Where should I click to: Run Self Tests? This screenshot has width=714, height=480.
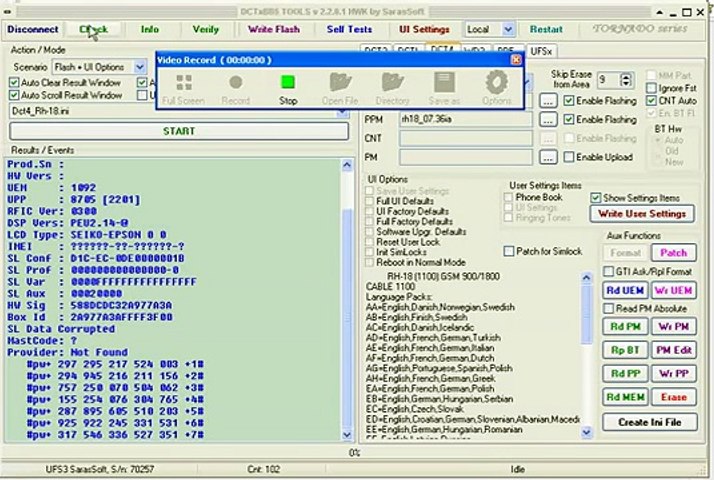pos(349,30)
